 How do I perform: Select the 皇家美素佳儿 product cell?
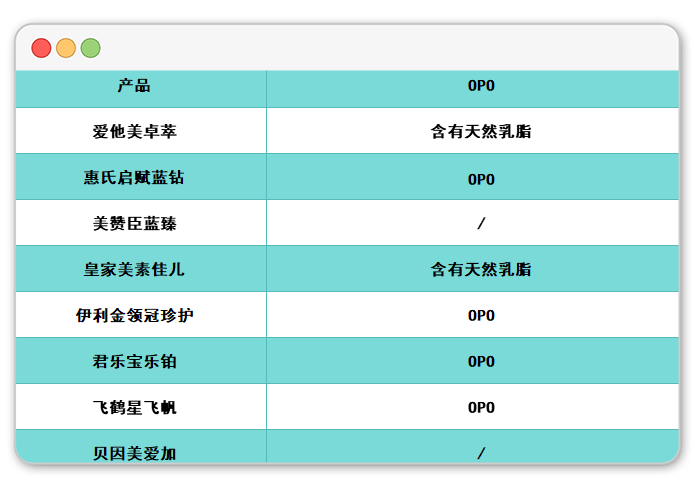[141, 269]
